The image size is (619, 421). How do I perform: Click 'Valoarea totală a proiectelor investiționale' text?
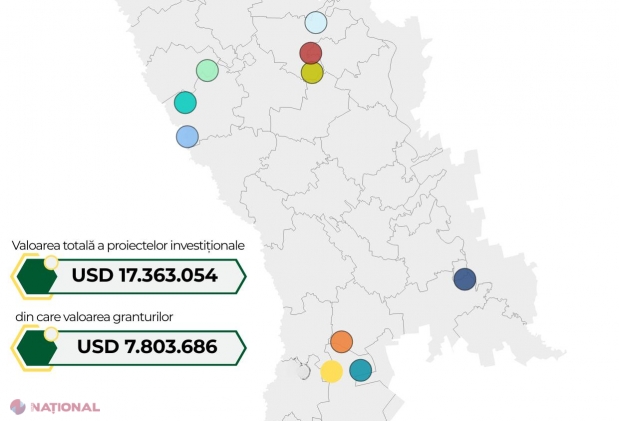[x=128, y=245]
